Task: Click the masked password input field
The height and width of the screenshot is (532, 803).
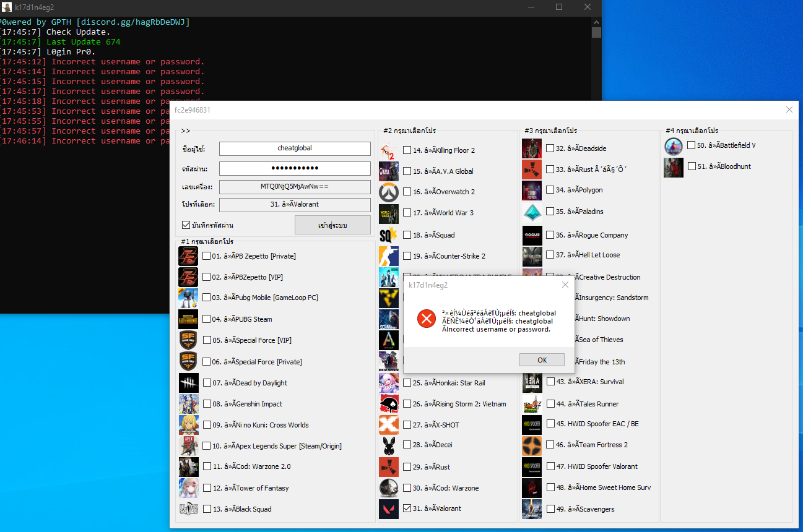Action: (x=295, y=168)
